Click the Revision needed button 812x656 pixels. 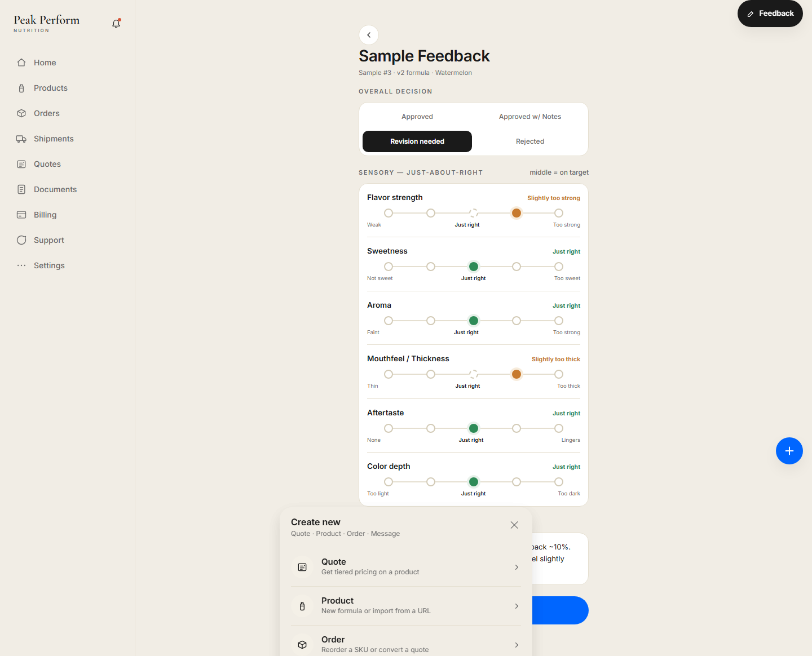pos(417,141)
